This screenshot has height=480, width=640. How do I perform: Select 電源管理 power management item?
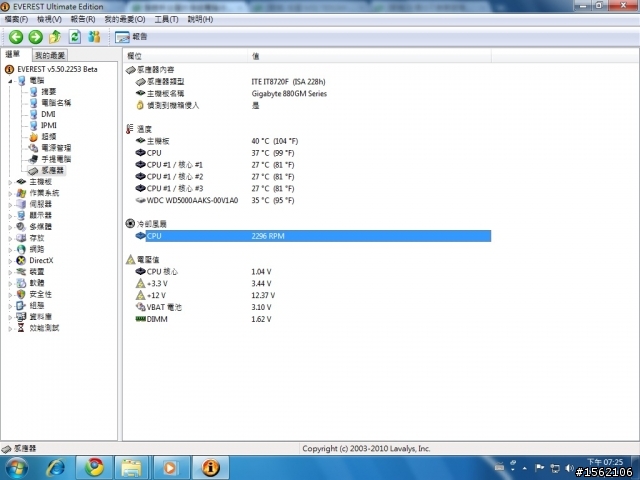[56, 148]
